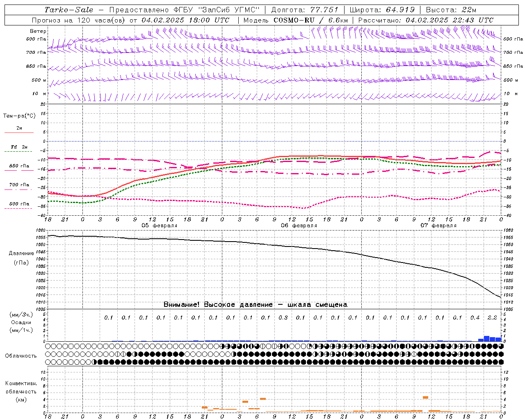Click the 500 м wind level label, left side

coord(39,80)
